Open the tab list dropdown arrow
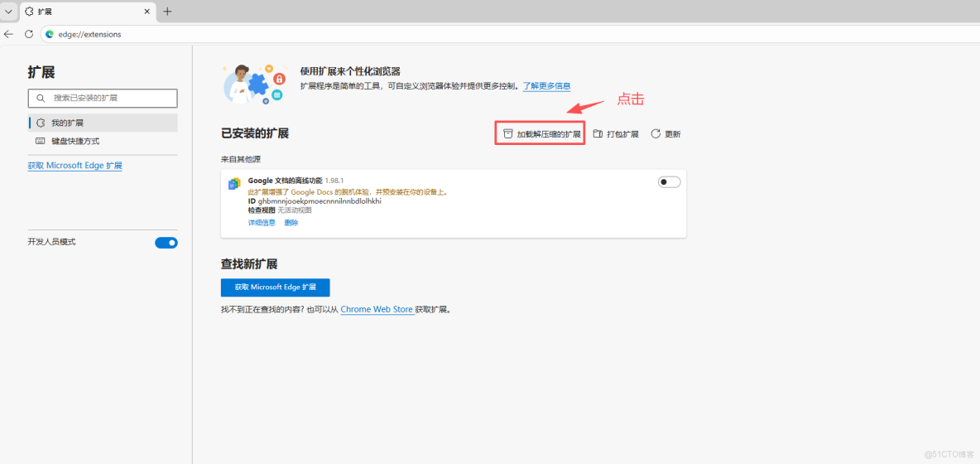980x464 pixels. click(x=9, y=12)
